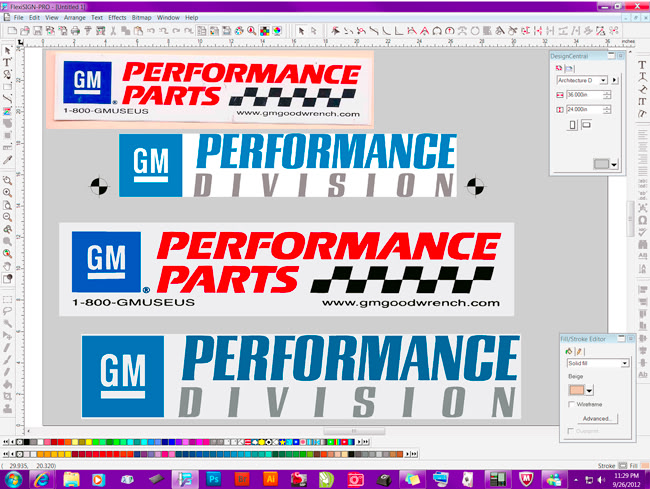
Task: Click the color palette icon in toolbar
Action: (239, 31)
